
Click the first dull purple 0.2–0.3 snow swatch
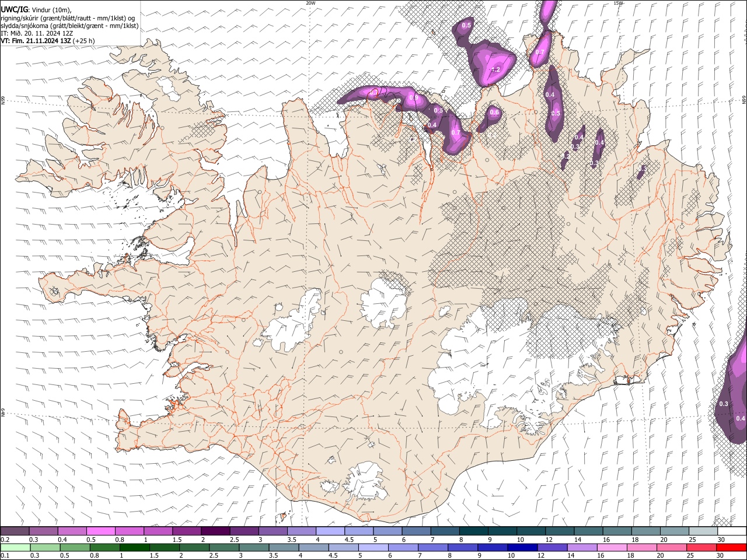tap(15, 531)
